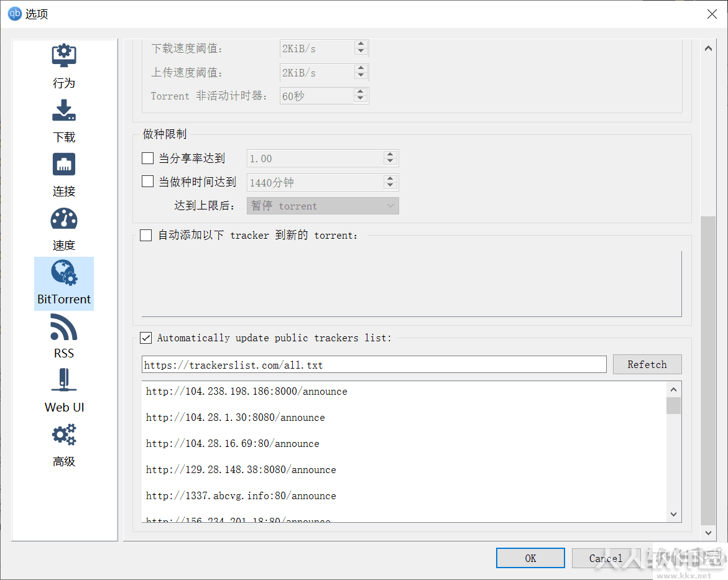This screenshot has width=728, height=580.
Task: Close the 选项 options dialog
Action: tap(712, 14)
